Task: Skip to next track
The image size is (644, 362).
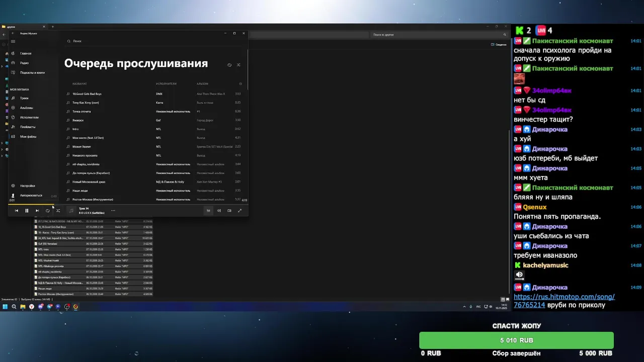Action: point(37,211)
